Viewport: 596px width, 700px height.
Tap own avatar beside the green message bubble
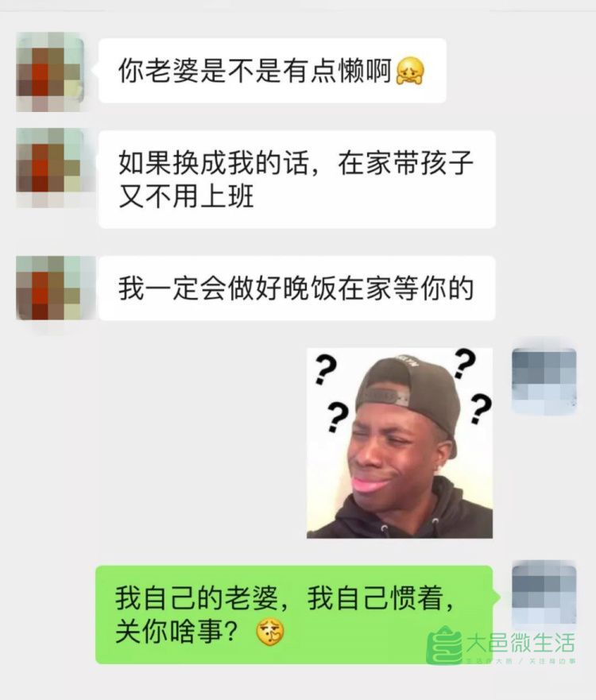click(544, 593)
